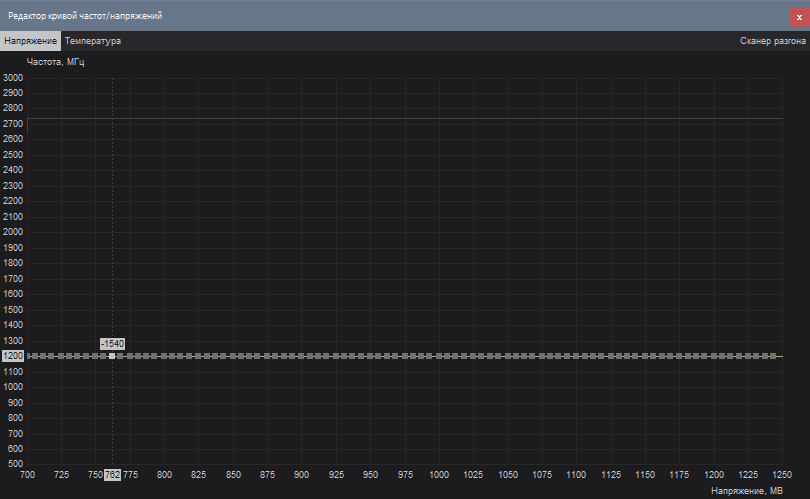Click the 1075 voltage axis label

click(542, 475)
